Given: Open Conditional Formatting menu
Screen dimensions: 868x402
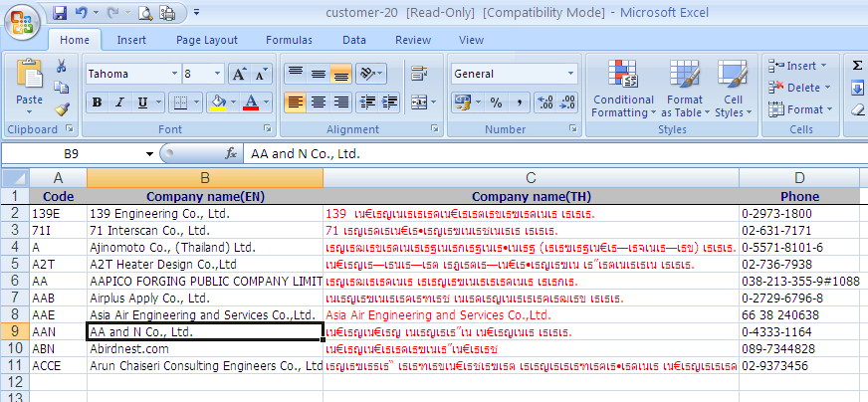Looking at the screenshot, I should (x=623, y=88).
